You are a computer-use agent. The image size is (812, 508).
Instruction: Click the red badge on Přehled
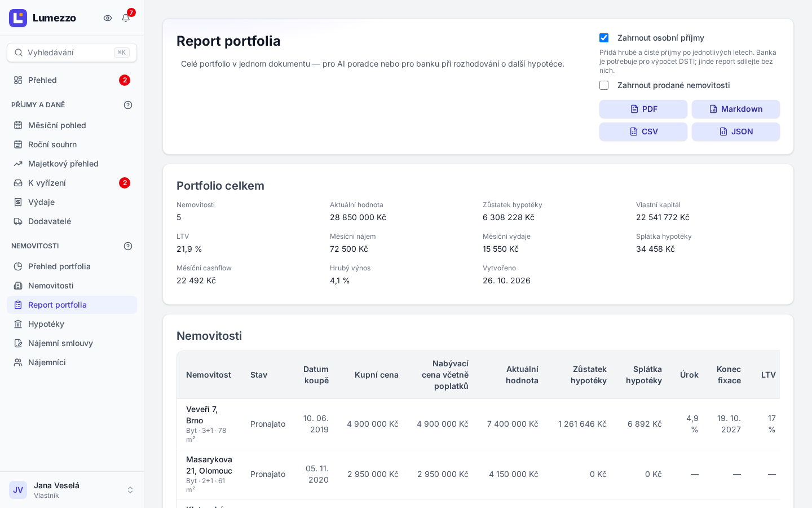[x=125, y=80]
